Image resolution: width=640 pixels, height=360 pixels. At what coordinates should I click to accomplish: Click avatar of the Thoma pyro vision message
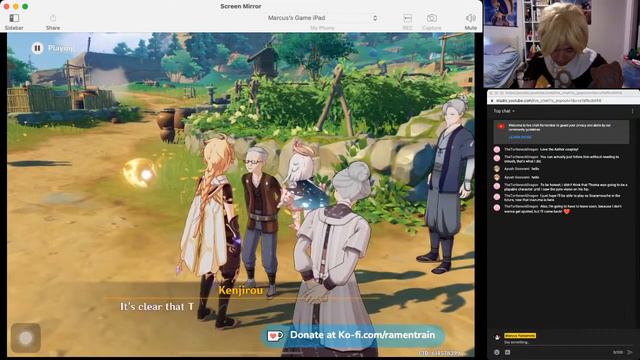coord(497,186)
